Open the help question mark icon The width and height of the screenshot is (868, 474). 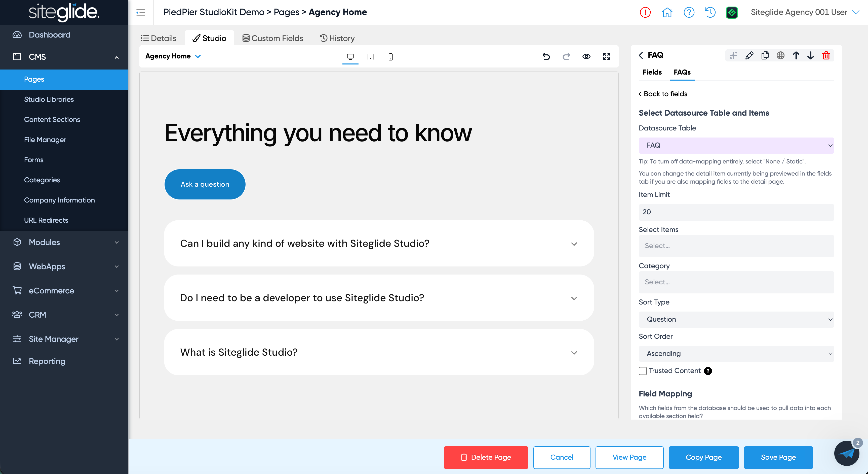(x=689, y=13)
